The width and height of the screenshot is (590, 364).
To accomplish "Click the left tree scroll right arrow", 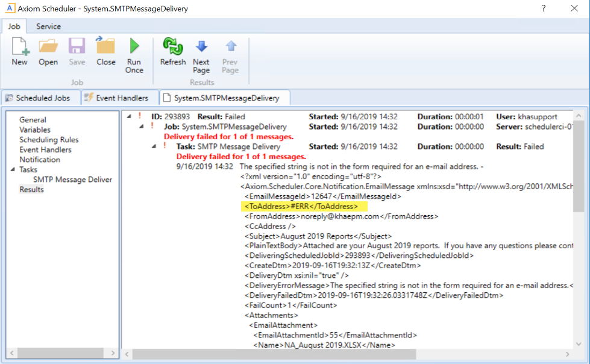I will click(113, 353).
